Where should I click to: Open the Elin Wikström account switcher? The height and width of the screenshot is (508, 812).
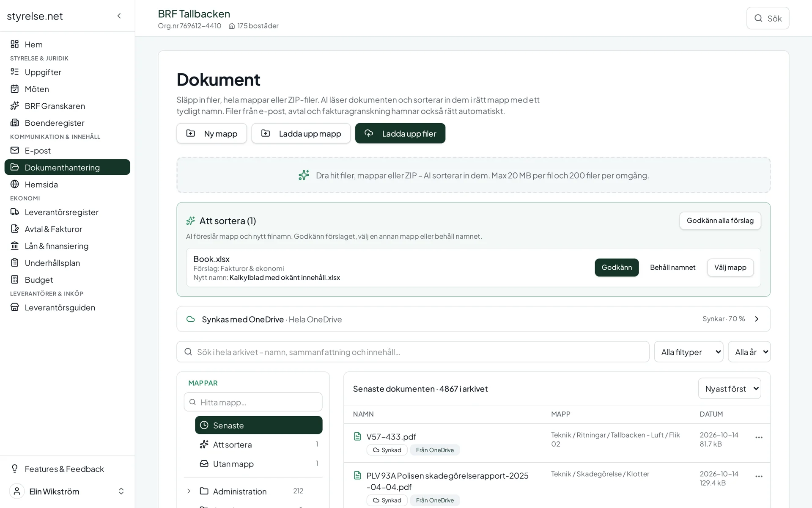(x=67, y=491)
